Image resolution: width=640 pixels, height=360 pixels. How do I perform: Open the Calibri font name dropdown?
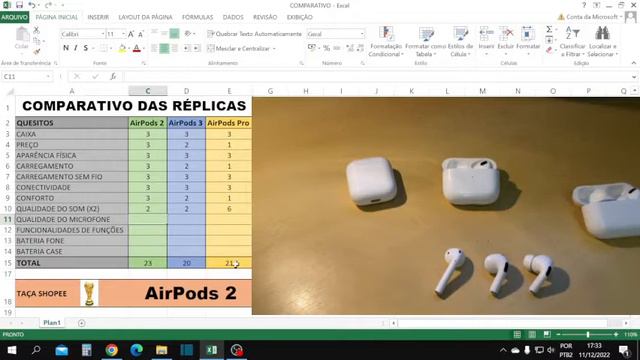tap(102, 34)
